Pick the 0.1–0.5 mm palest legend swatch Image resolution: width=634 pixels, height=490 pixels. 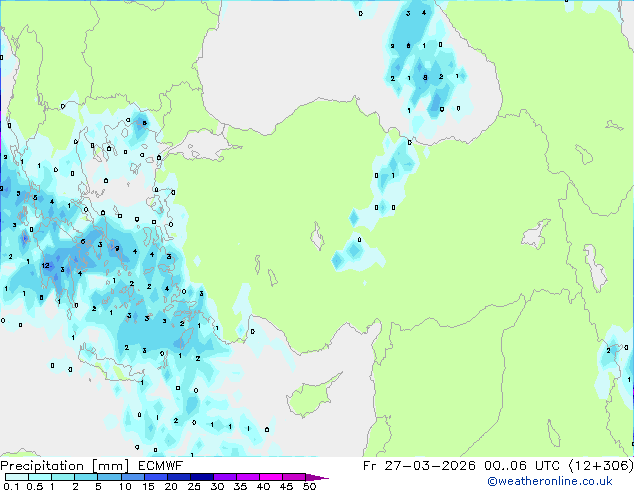[17, 477]
